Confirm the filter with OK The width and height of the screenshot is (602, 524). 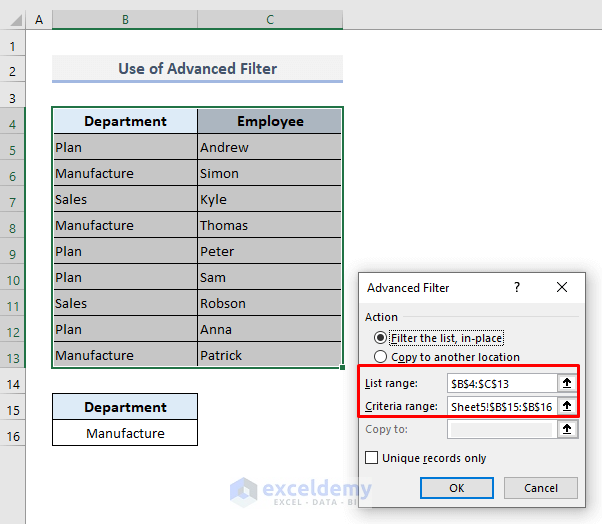pyautogui.click(x=456, y=488)
